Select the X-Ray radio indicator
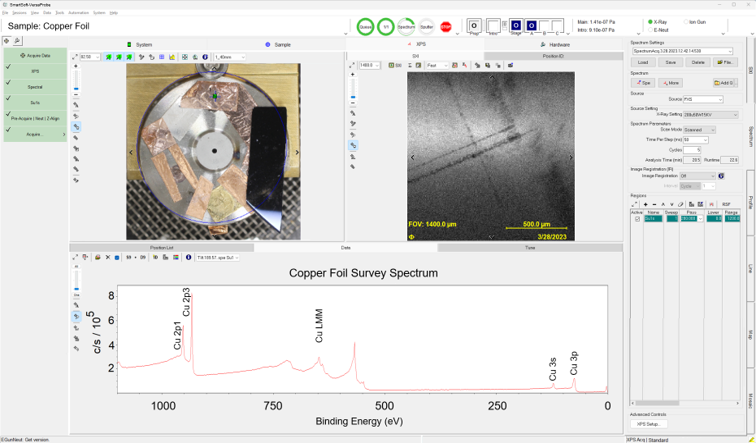This screenshot has width=756, height=443. point(650,21)
